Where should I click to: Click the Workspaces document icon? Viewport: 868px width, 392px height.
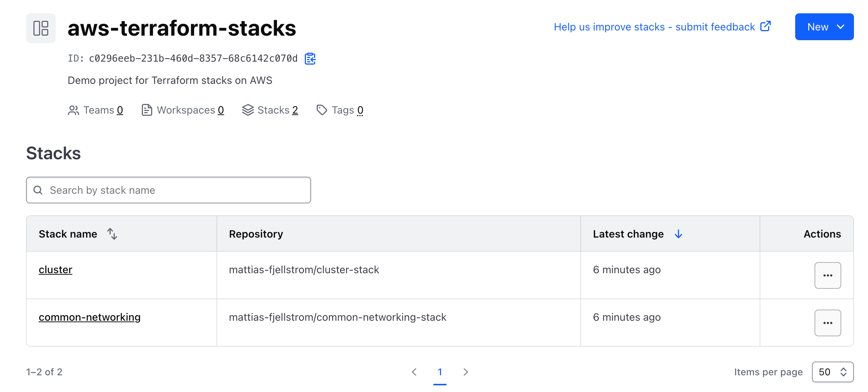pyautogui.click(x=147, y=110)
